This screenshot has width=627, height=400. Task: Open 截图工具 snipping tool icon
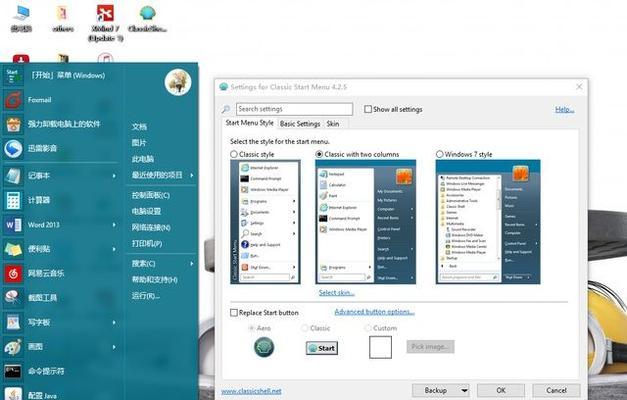(13, 298)
